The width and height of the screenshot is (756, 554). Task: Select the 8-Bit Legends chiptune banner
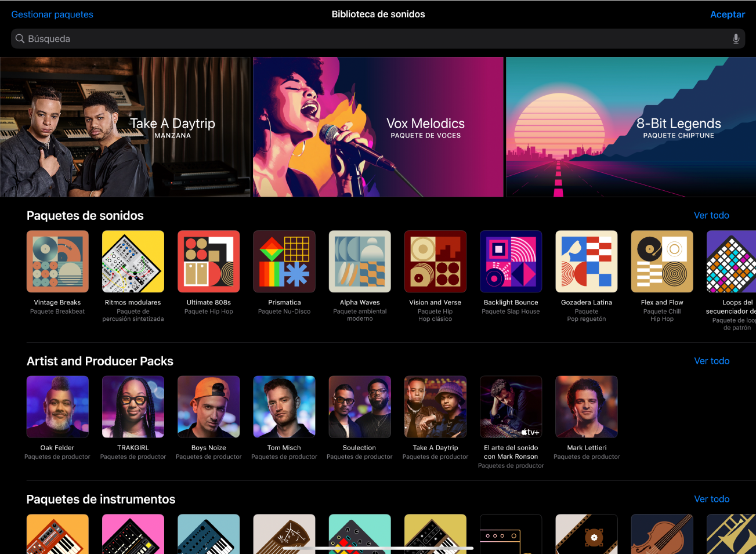coord(632,126)
